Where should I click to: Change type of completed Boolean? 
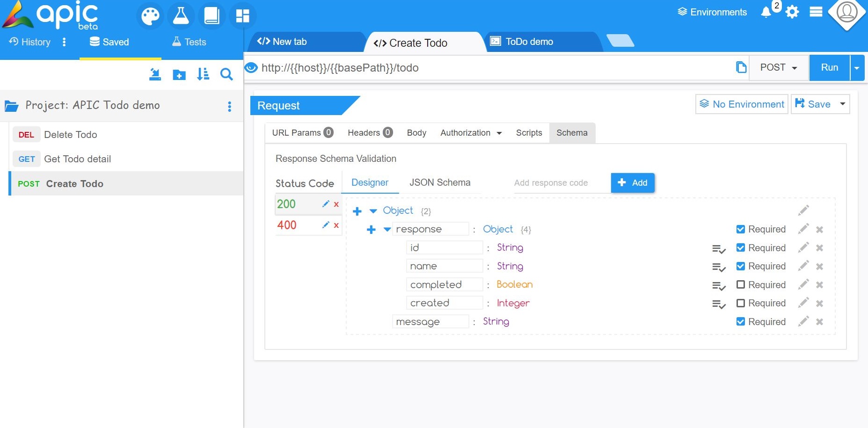click(x=514, y=284)
